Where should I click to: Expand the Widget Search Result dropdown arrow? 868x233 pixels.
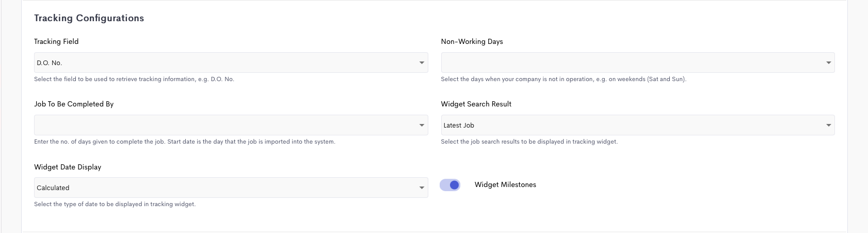click(x=828, y=126)
